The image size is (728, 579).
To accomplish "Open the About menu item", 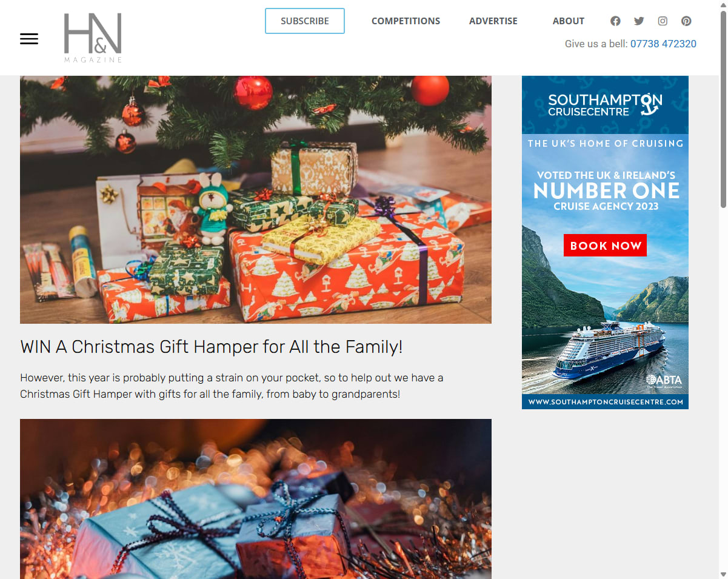I will pyautogui.click(x=569, y=21).
